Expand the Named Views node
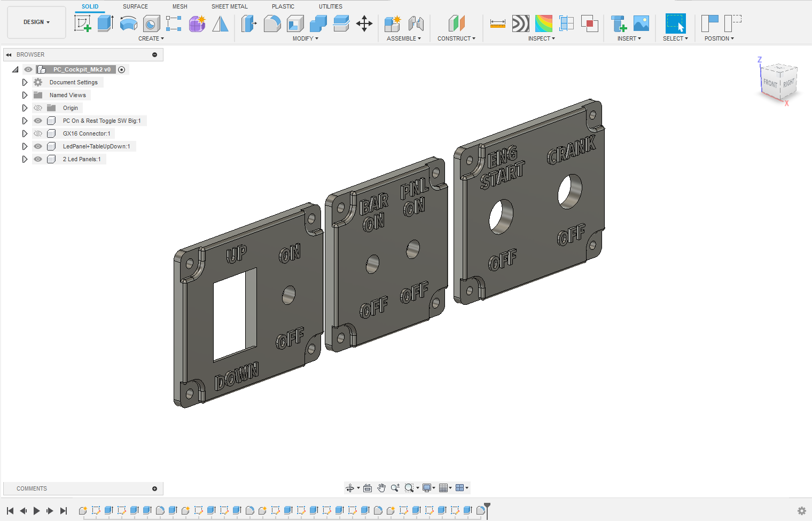The width and height of the screenshot is (812, 521). pos(25,95)
